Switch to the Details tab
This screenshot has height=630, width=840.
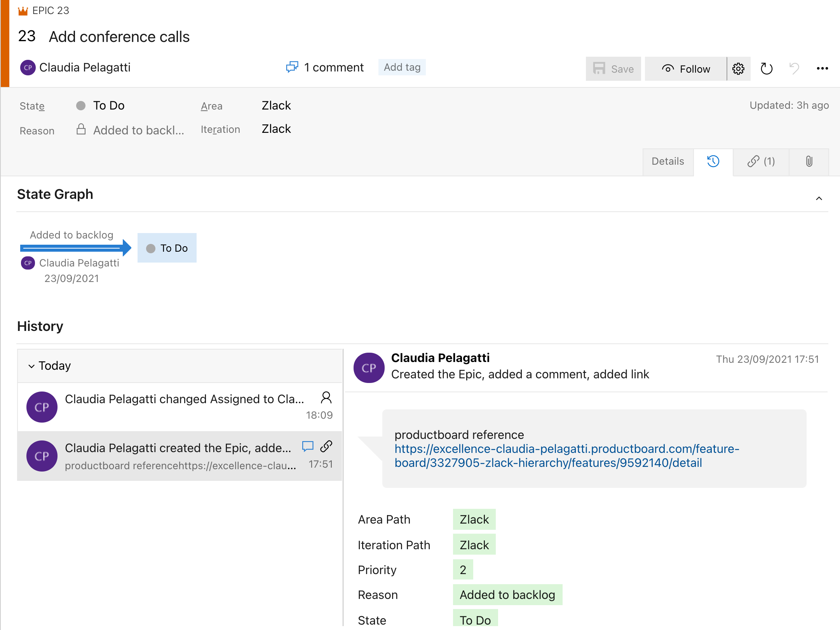point(667,161)
